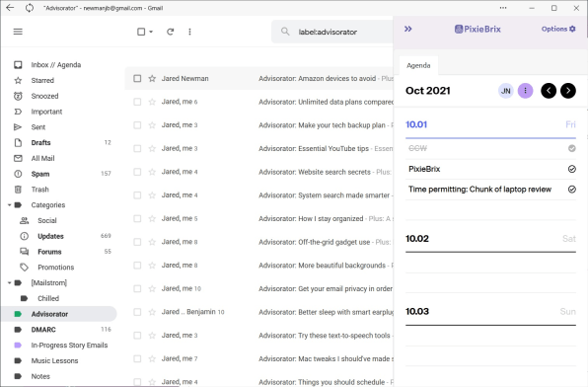
Task: Open Gmail main menu hamburger icon
Action: tap(18, 32)
